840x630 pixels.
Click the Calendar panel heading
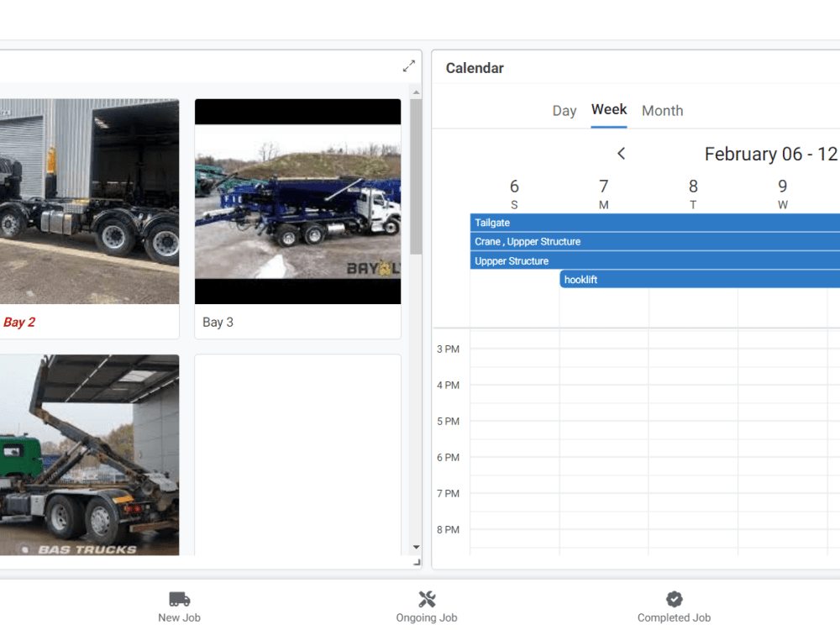tap(475, 68)
